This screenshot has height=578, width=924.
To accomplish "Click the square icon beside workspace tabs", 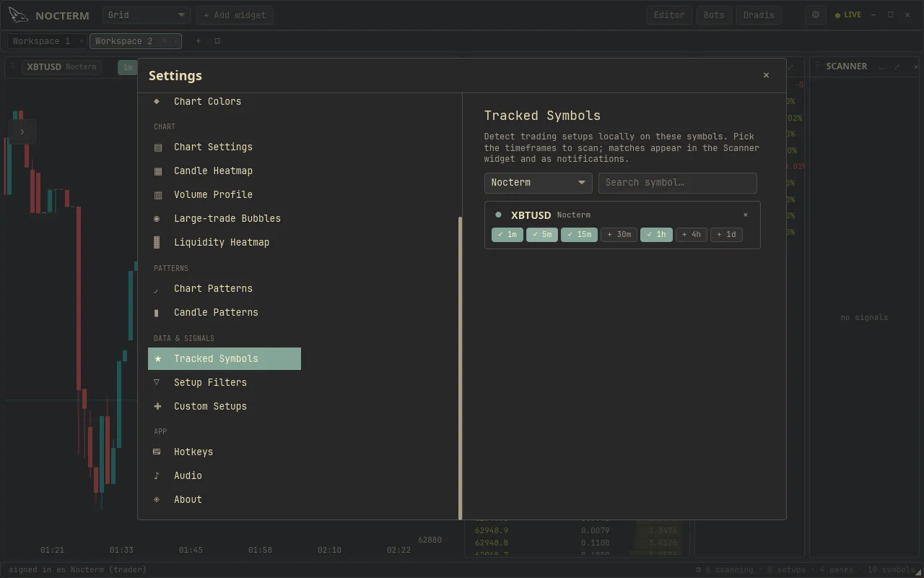I will point(217,41).
